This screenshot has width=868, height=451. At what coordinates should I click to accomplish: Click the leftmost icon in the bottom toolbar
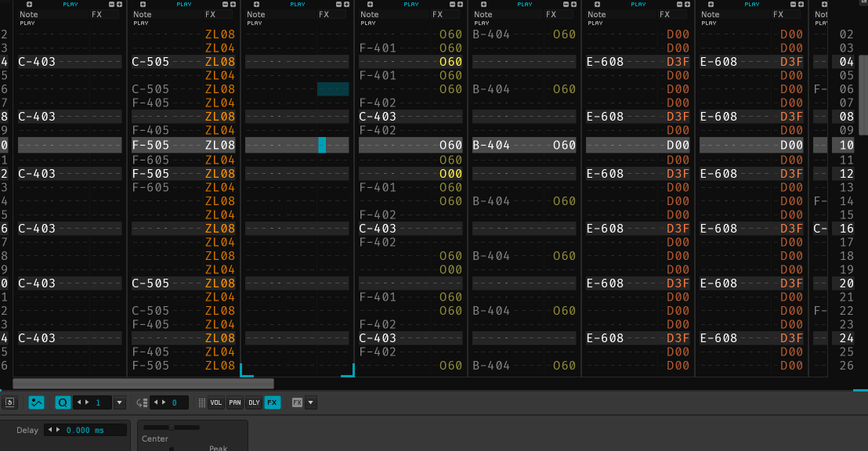(9, 402)
